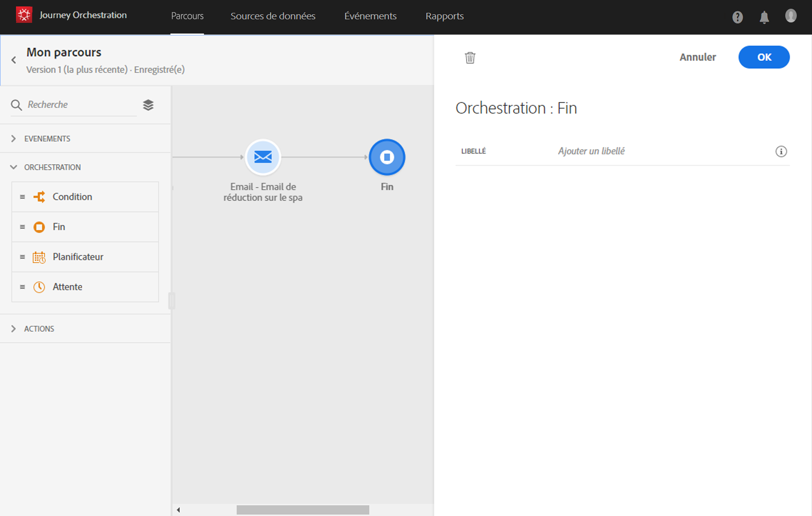Screen dimensions: 812x516
Task: Click the Planificateur activity in palette
Action: (x=78, y=257)
